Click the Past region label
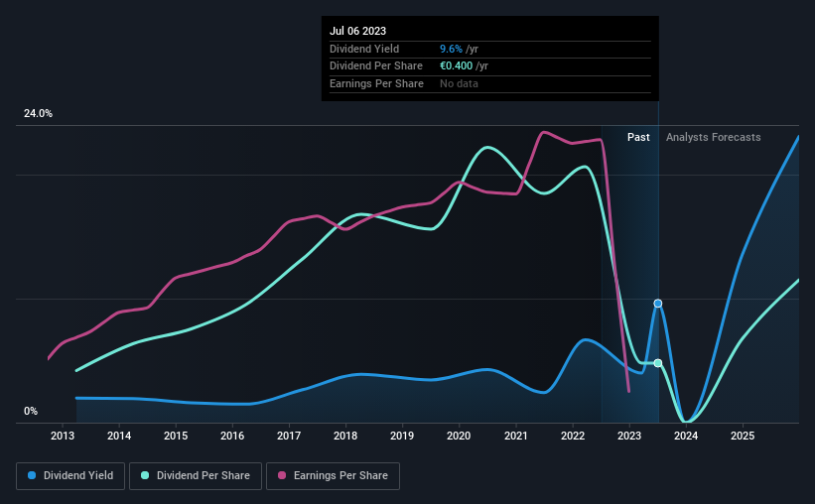Image resolution: width=815 pixels, height=504 pixels. 638,137
